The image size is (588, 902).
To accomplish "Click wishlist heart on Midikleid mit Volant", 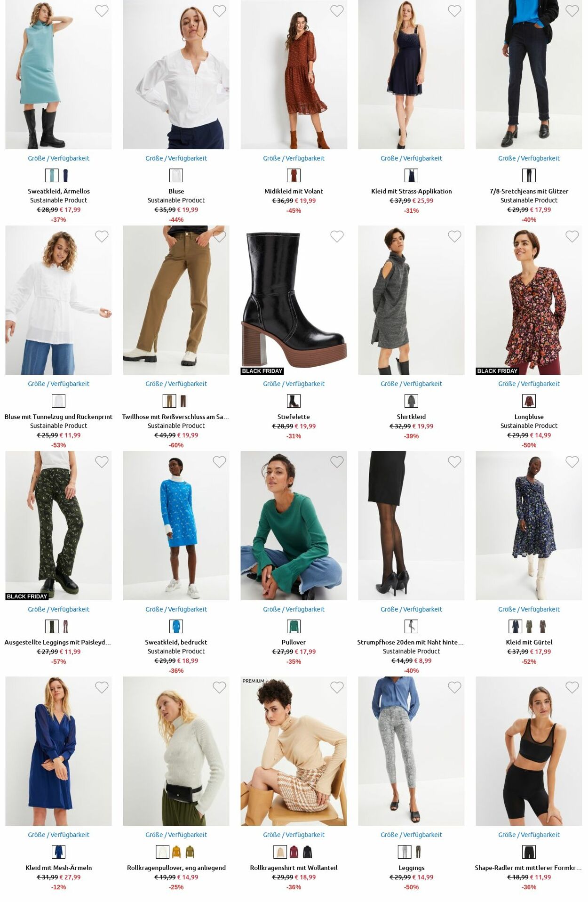I will (337, 11).
